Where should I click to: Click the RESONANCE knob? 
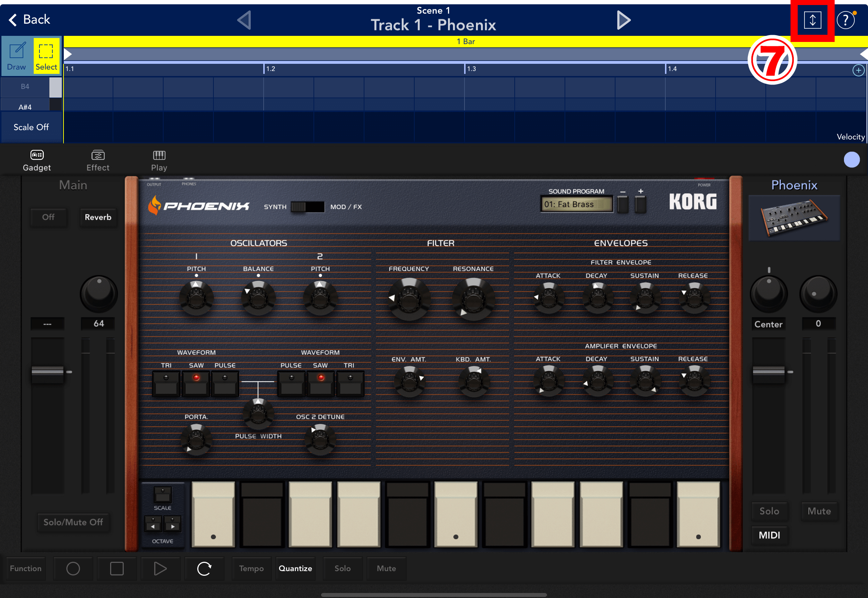[473, 299]
